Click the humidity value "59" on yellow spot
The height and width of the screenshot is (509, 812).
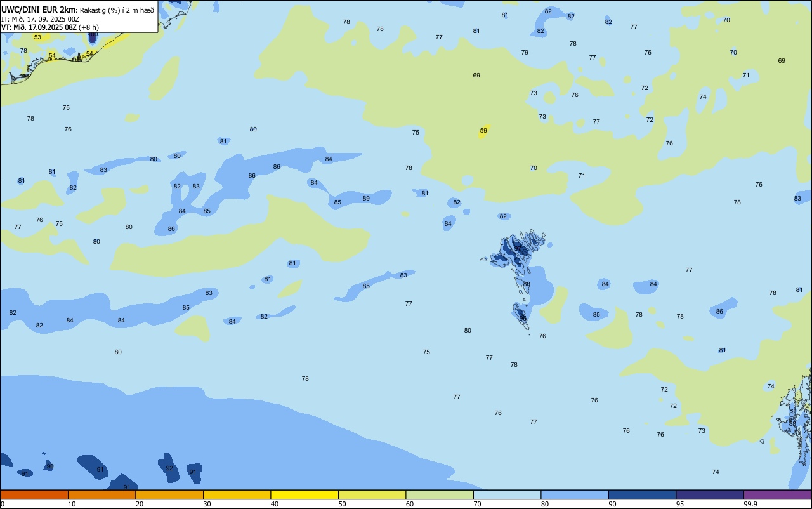coord(483,131)
